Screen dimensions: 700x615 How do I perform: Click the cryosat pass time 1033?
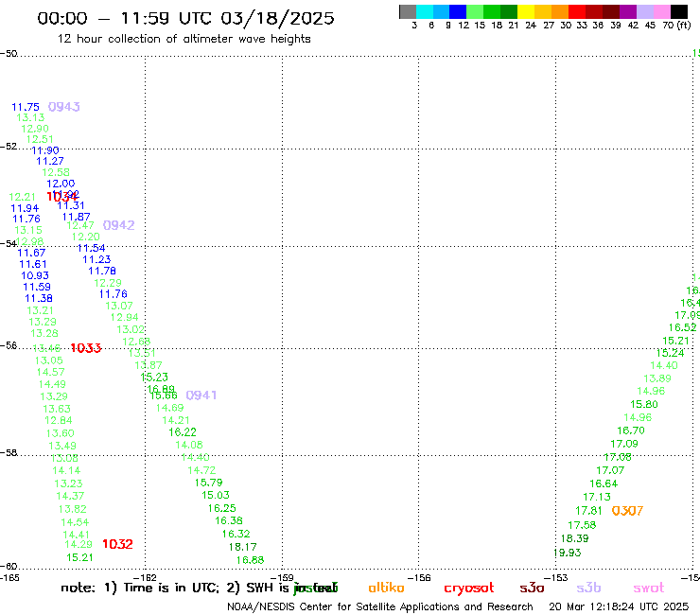pos(86,348)
